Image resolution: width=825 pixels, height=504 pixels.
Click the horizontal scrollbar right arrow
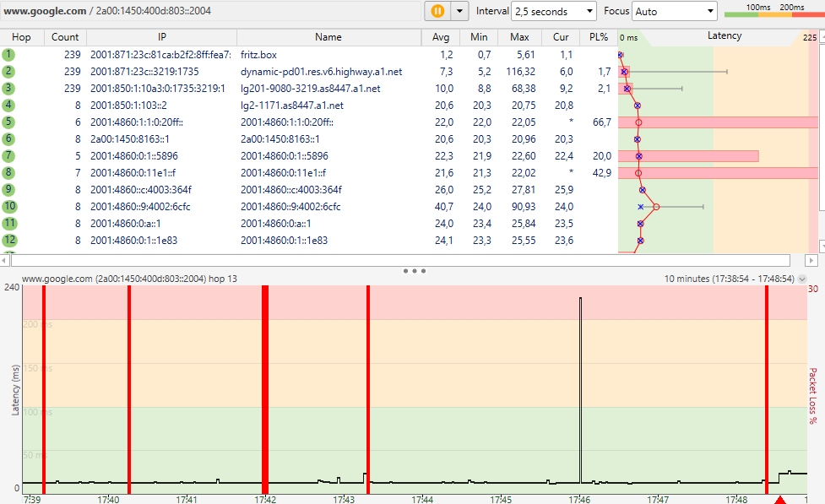811,260
